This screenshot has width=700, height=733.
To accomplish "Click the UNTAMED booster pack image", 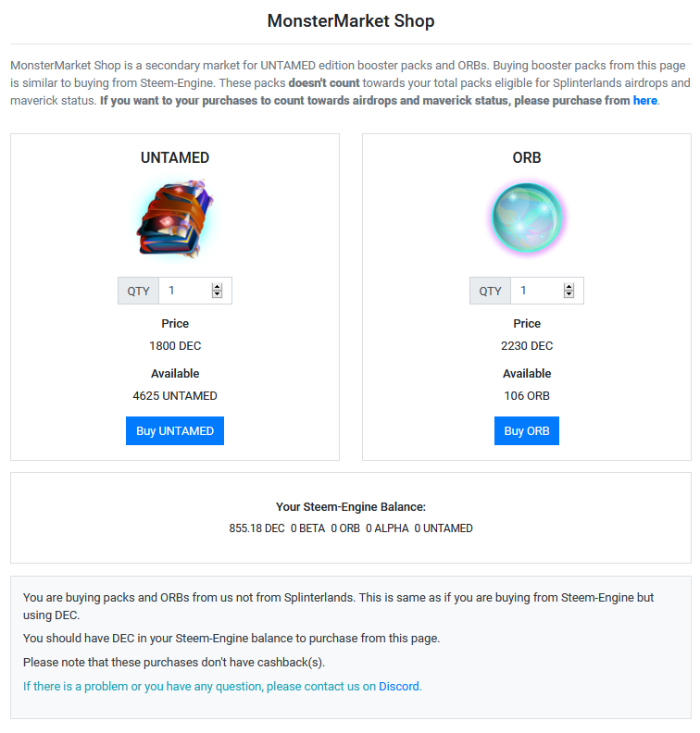I will point(175,217).
